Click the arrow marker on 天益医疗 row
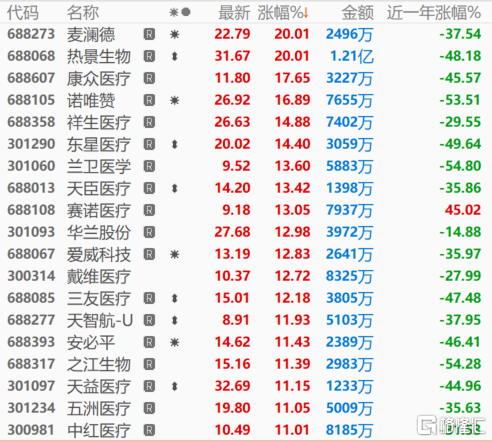Image resolution: width=492 pixels, height=442 pixels. (174, 386)
